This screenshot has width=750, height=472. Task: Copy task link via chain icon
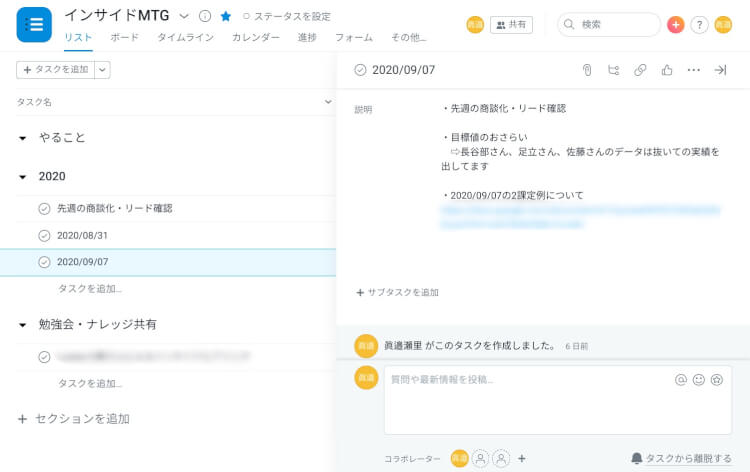[640, 70]
